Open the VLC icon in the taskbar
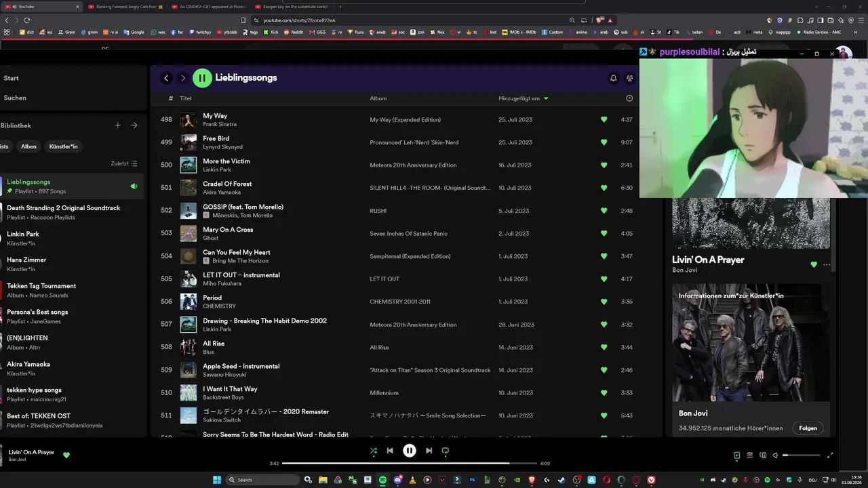Screen dimensions: 868x488 point(413,480)
